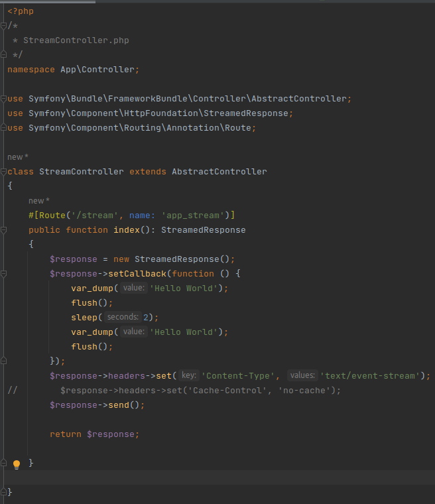Click the yellow lightbulb intention icon

point(17,464)
